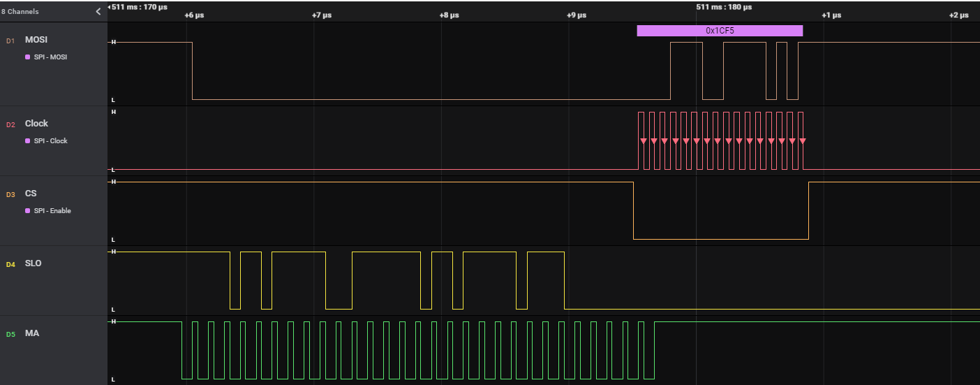Click the first clock edge arrow marker
Screen dimensions: 980x385
[644, 141]
